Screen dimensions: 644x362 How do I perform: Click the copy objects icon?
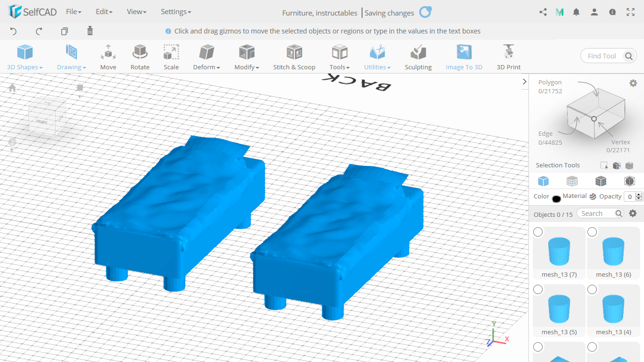[65, 31]
